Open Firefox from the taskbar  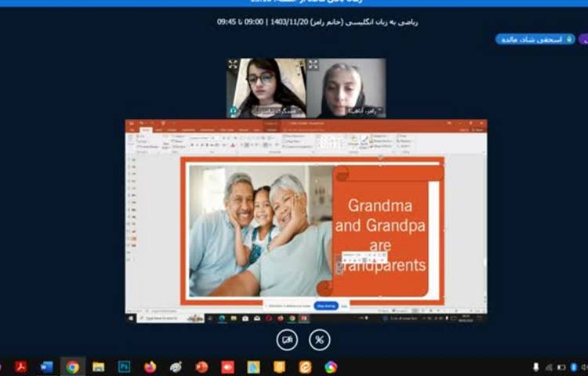click(150, 367)
